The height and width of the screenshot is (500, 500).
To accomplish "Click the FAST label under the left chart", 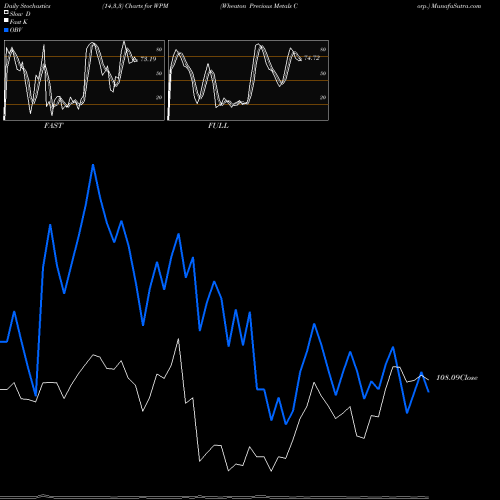I will pos(53,125).
